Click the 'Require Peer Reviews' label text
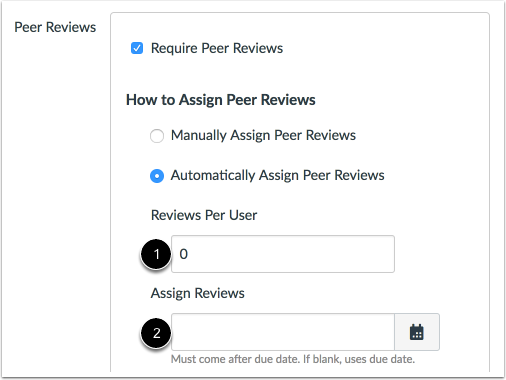 point(217,48)
